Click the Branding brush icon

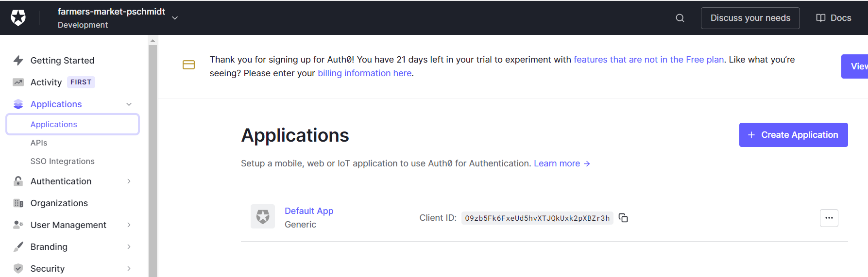pos(18,246)
